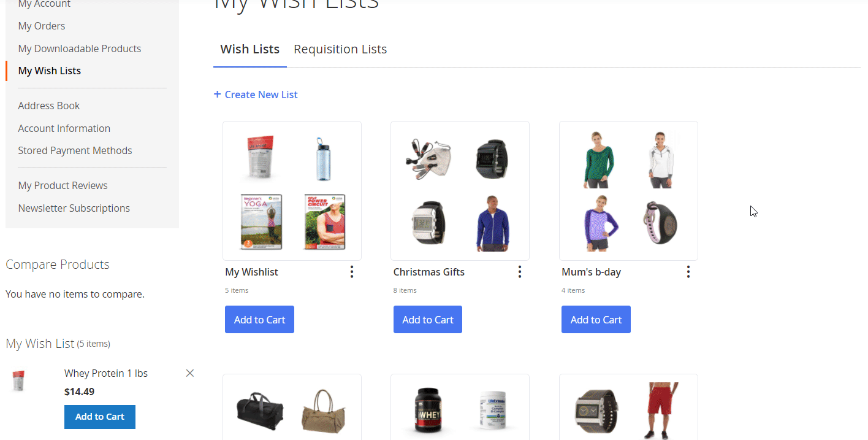Open the Mum's b-day three-dot options menu
Image resolution: width=868 pixels, height=440 pixels.
click(x=688, y=272)
